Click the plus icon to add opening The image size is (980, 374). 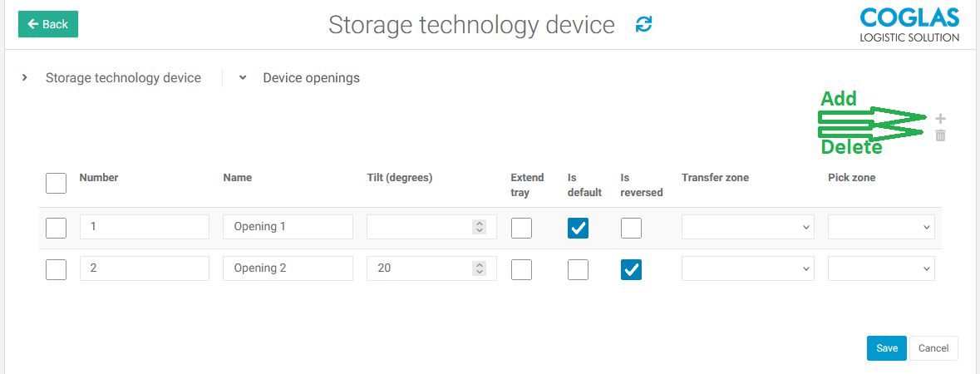pos(940,119)
